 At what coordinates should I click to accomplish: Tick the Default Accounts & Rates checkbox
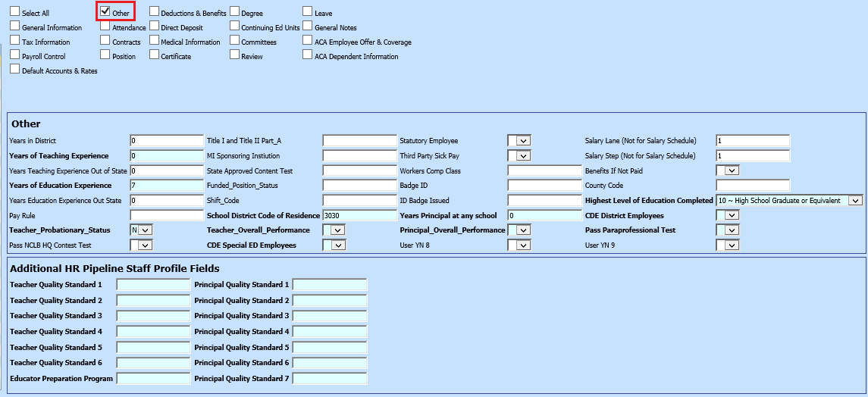(15, 69)
